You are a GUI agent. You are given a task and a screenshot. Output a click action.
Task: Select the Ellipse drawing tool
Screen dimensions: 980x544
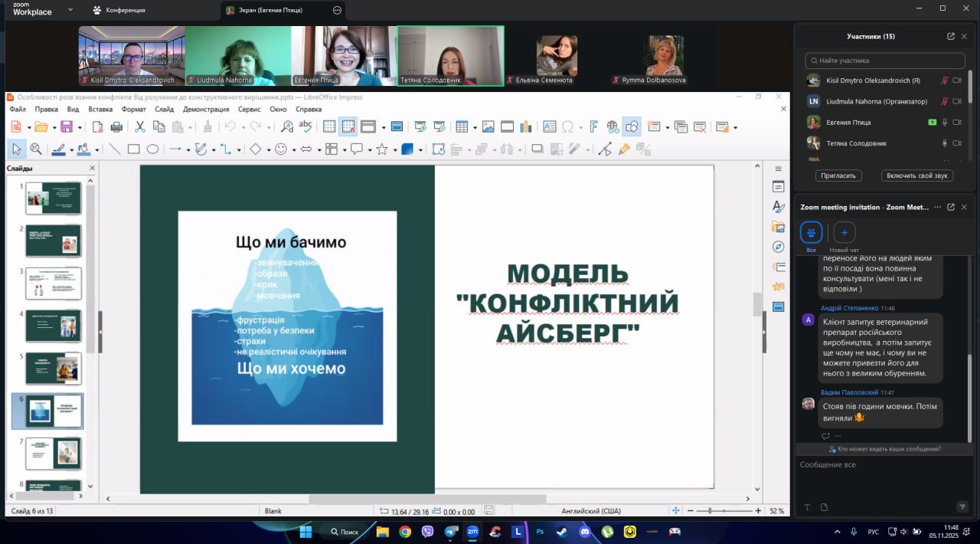(152, 149)
